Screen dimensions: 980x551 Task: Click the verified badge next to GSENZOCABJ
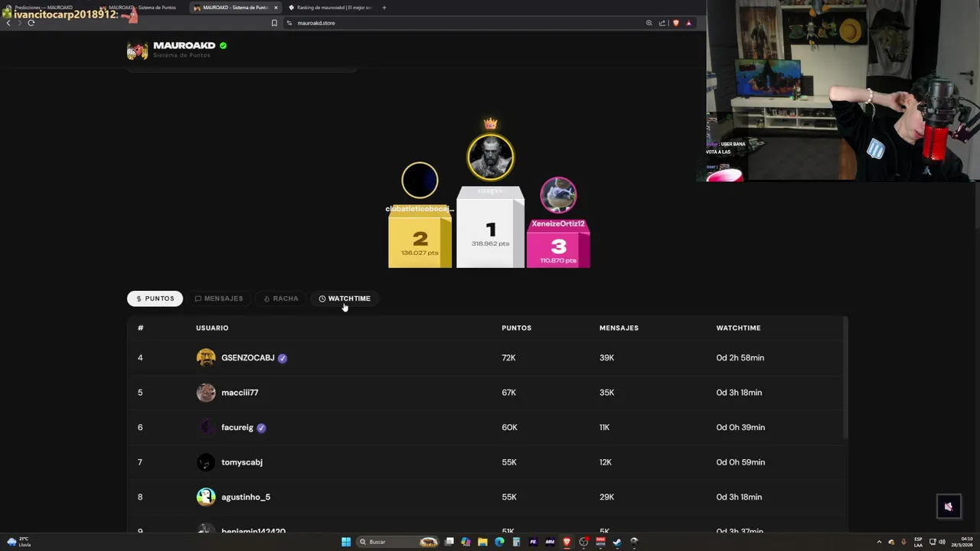pos(283,358)
